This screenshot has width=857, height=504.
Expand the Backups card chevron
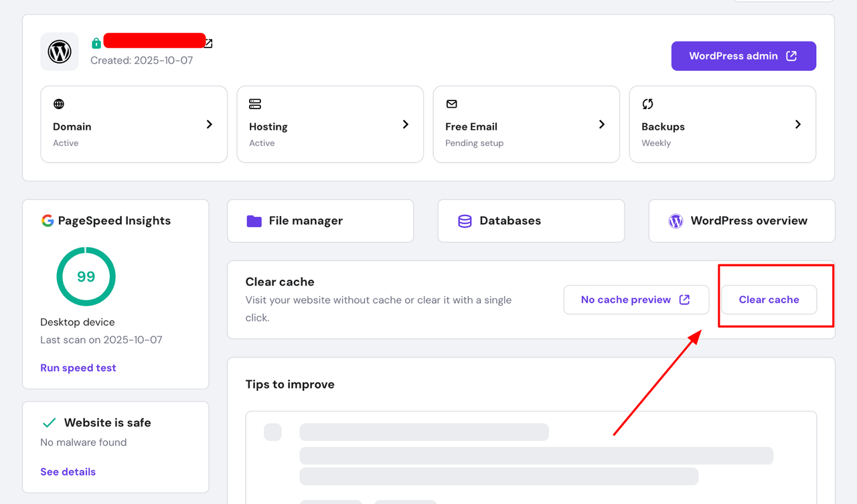click(798, 124)
